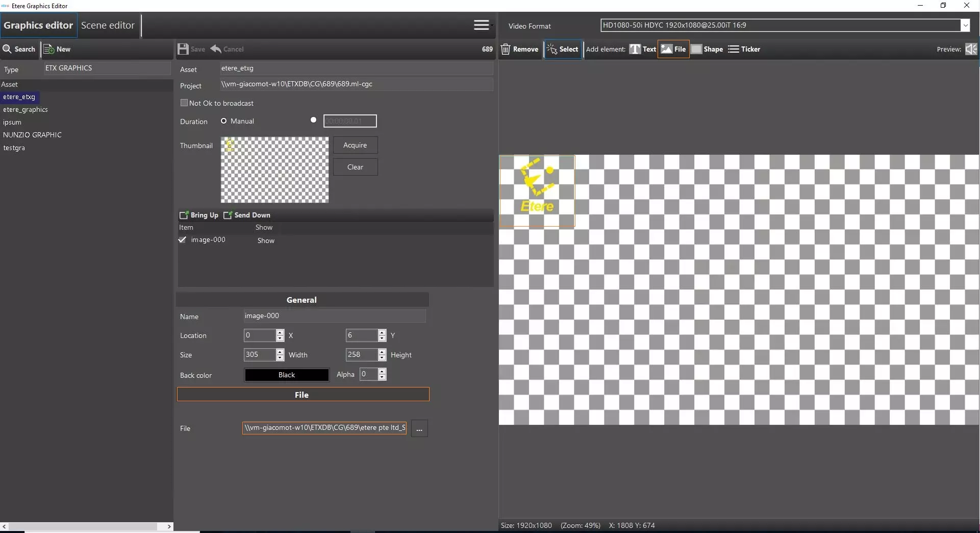Viewport: 980px width, 533px height.
Task: Switch to the Scene editor tab
Action: click(108, 25)
